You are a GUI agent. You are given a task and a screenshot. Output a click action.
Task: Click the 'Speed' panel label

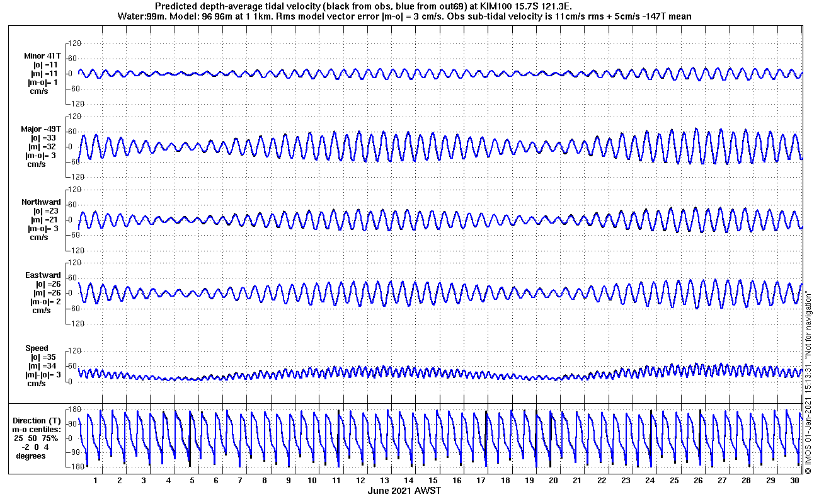37,348
